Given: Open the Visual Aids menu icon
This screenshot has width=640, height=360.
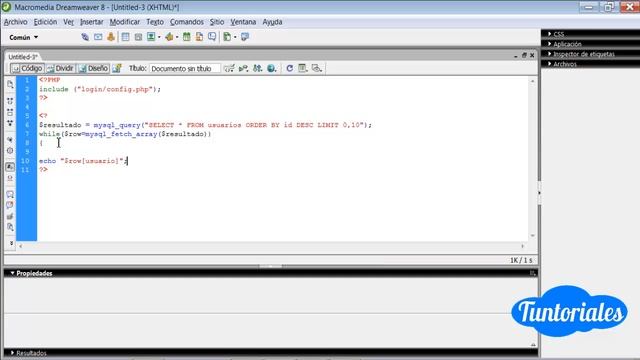Looking at the screenshot, I should pyautogui.click(x=317, y=69).
